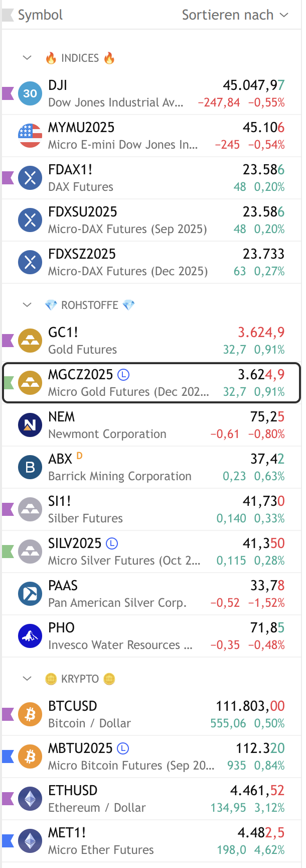The height and width of the screenshot is (868, 306).
Task: Toggle the blue flag on MBTU2025
Action: tap(8, 756)
